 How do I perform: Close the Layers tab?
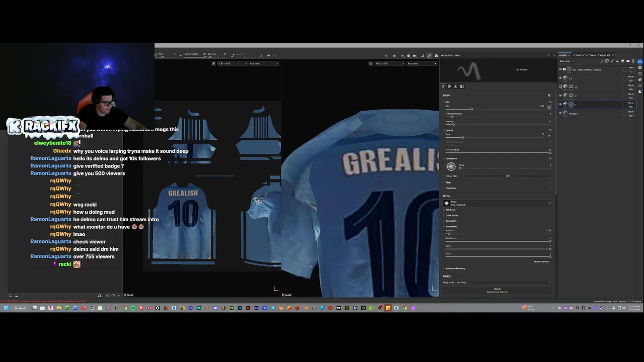coord(569,55)
